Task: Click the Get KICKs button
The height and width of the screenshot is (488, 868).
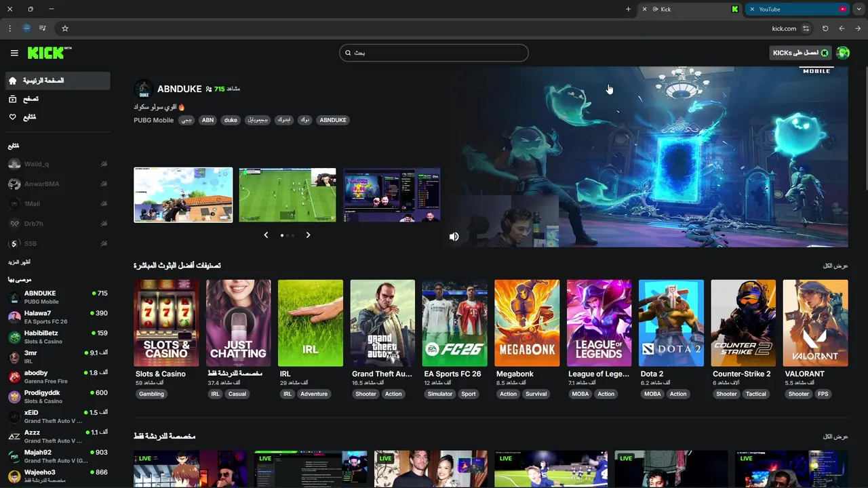Action: (800, 53)
